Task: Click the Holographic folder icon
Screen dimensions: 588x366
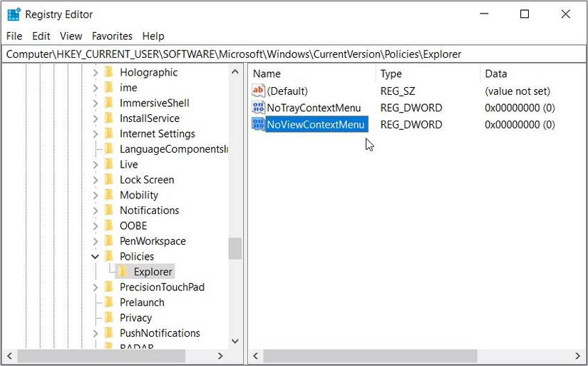Action: coord(109,73)
